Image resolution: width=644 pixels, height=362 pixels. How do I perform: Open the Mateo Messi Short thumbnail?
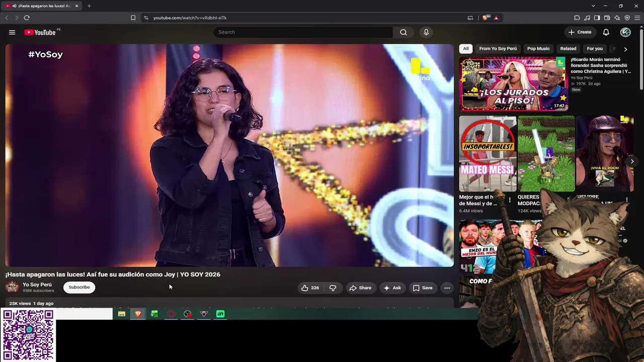[488, 154]
